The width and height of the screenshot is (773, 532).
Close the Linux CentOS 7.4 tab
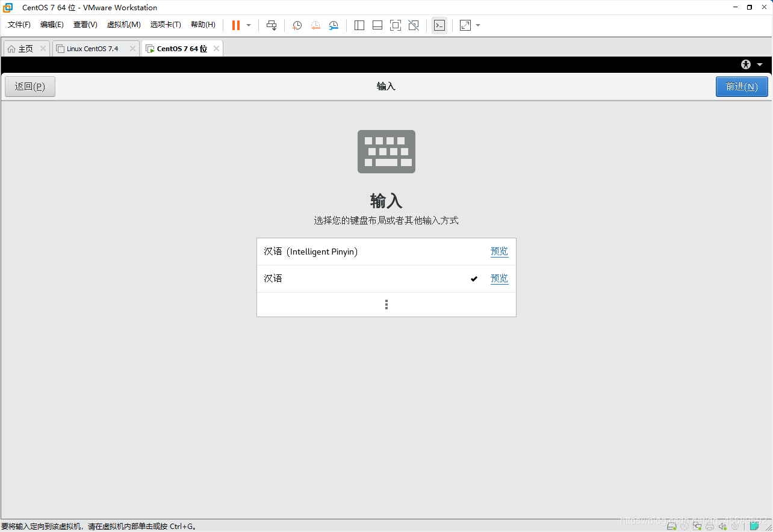[132, 49]
